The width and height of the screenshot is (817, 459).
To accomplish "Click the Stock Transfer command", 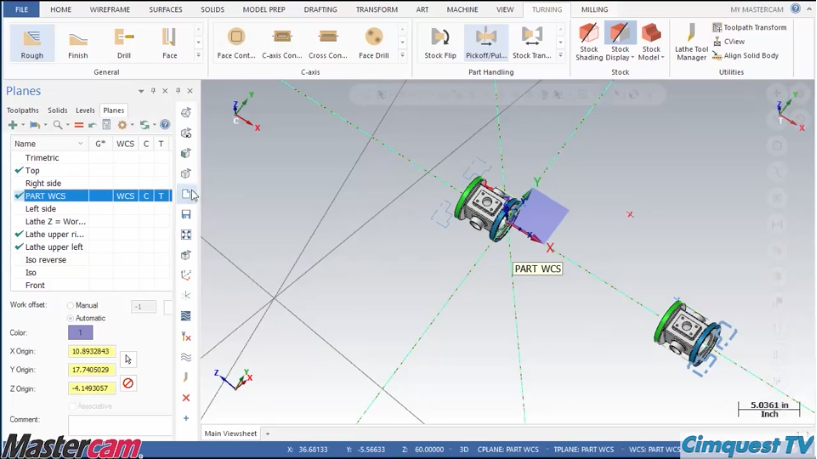I will [x=531, y=43].
